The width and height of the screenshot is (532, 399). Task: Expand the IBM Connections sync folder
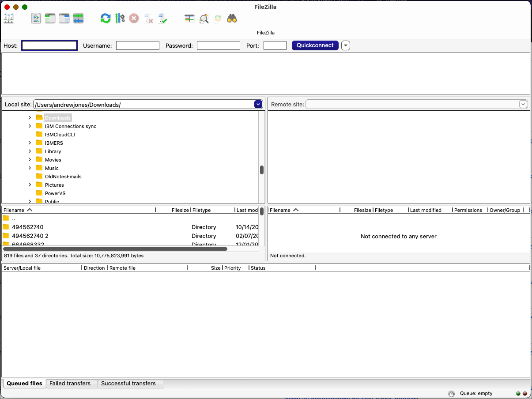pos(30,126)
